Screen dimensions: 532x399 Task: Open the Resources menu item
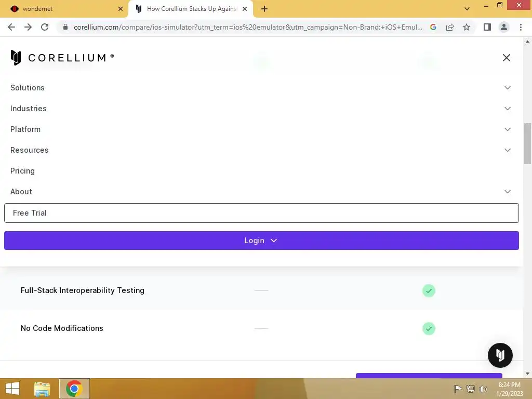[x=30, y=150]
